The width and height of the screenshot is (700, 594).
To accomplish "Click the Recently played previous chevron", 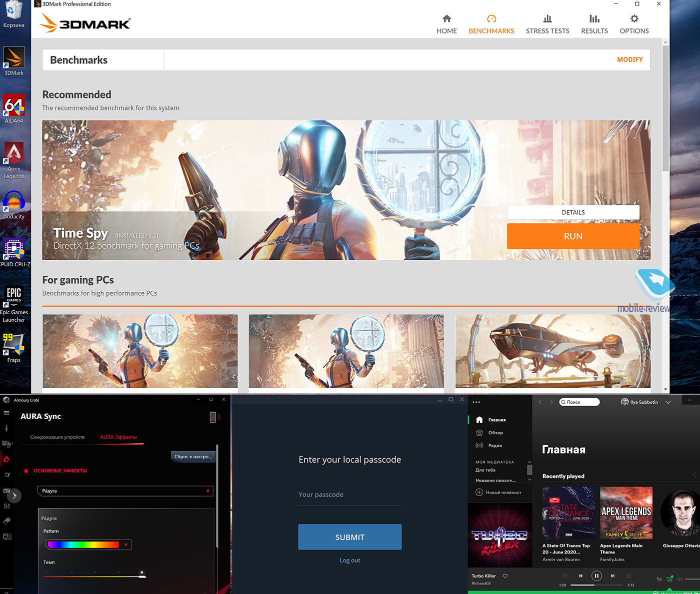I will point(694,475).
